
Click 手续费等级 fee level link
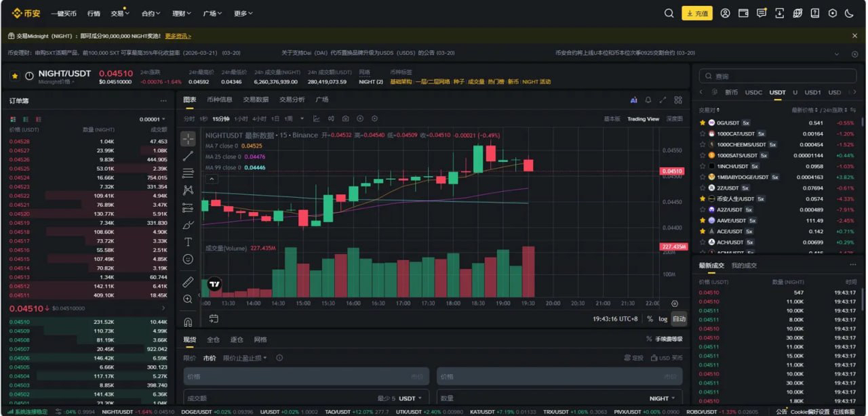point(665,339)
